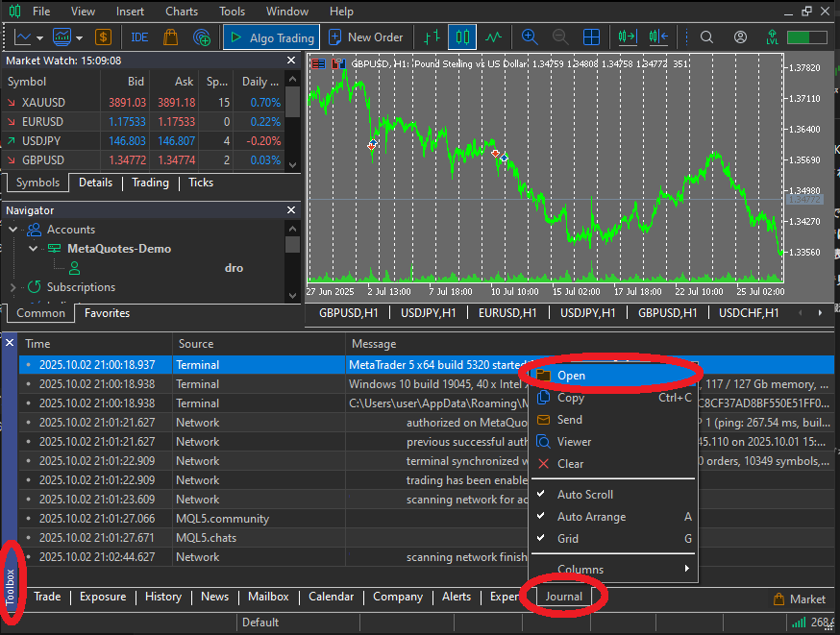840x635 pixels.
Task: Choose Open from the context menu
Action: [571, 376]
